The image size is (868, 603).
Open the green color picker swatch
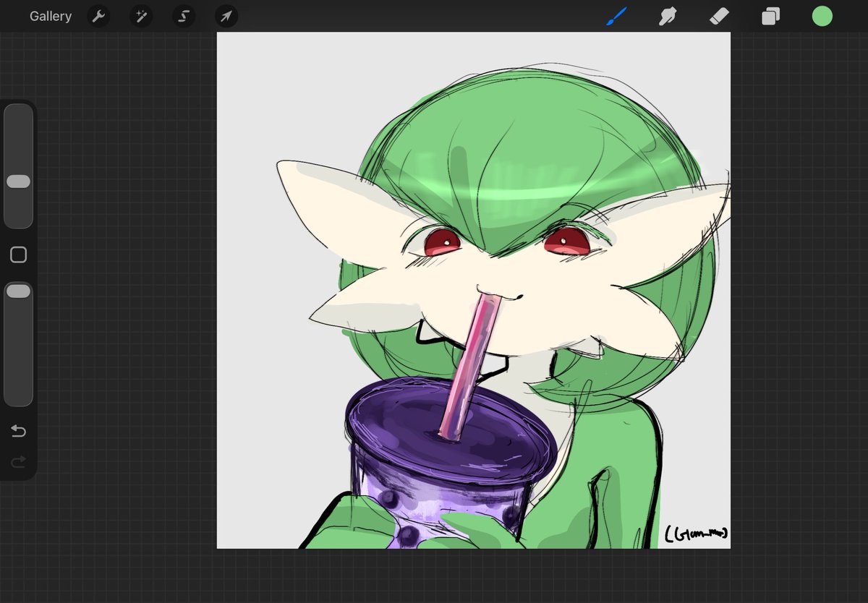[x=822, y=16]
